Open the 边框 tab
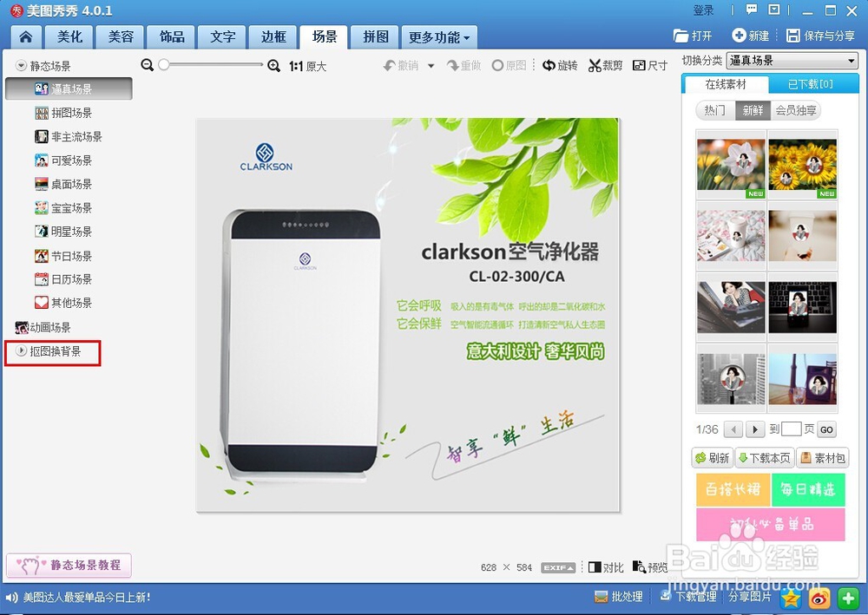This screenshot has height=615, width=868. click(x=273, y=37)
